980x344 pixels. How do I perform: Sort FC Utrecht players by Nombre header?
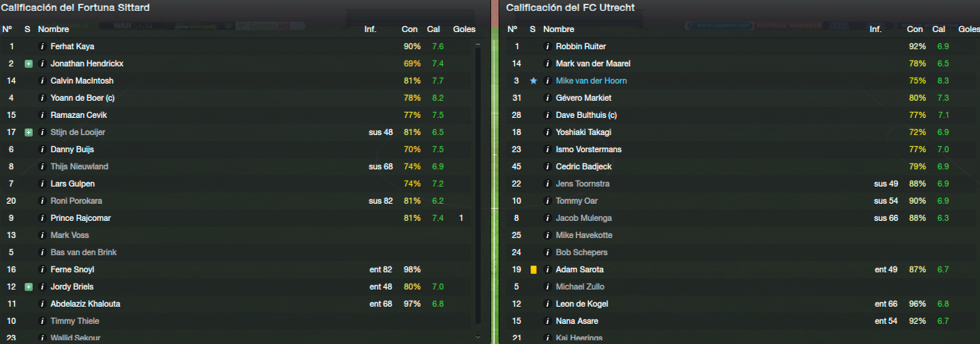(x=558, y=29)
